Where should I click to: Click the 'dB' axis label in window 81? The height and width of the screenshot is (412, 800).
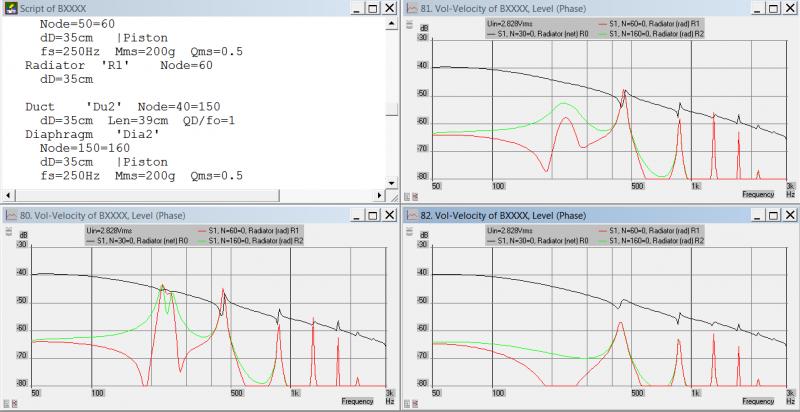click(424, 28)
